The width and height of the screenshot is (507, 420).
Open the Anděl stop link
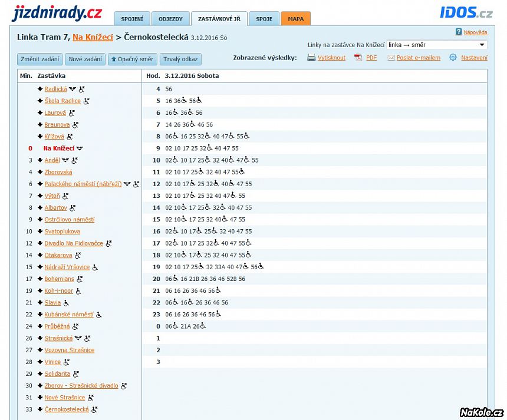[x=52, y=160]
